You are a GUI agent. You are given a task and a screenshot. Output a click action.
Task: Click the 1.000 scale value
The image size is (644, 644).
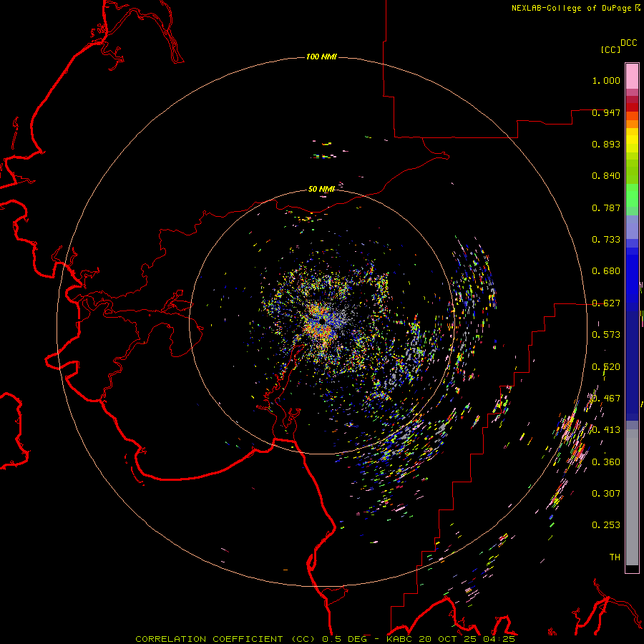click(606, 80)
